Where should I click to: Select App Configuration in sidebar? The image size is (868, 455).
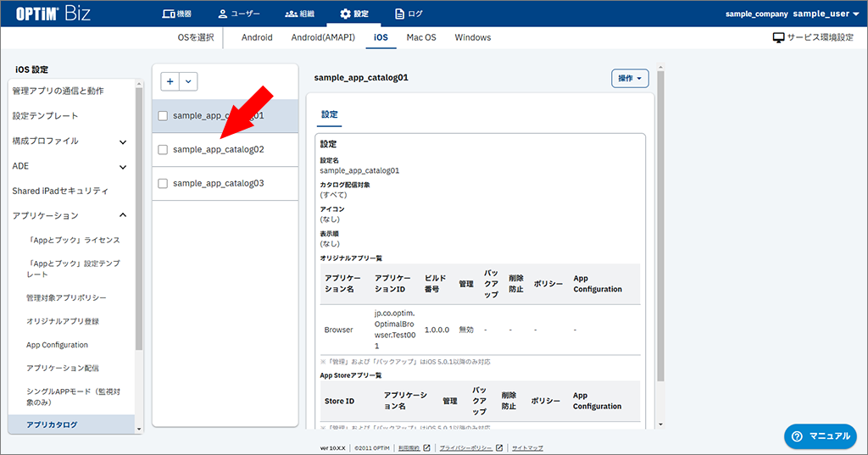57,345
